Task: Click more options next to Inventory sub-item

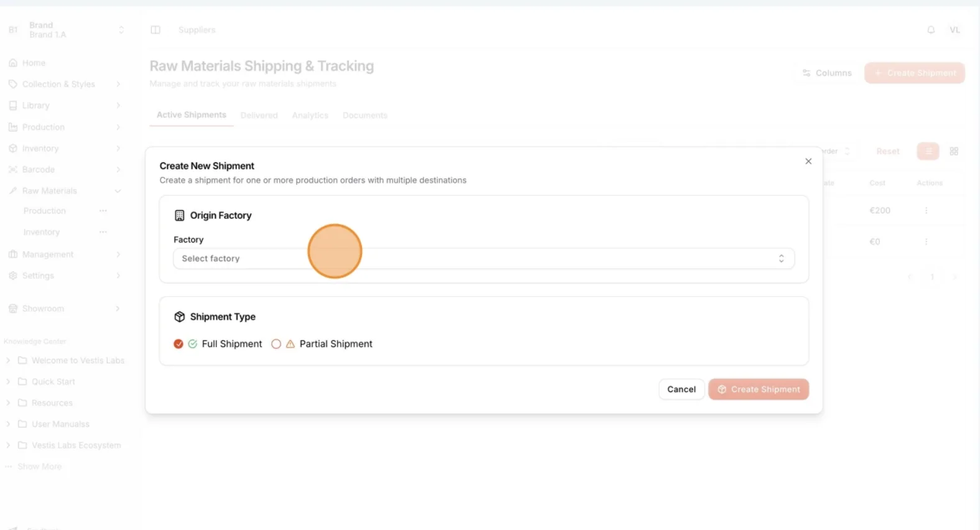Action: (x=103, y=232)
